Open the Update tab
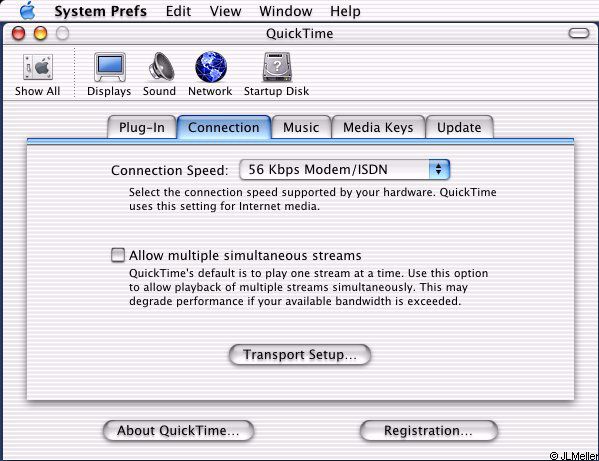This screenshot has width=599, height=461. (459, 127)
